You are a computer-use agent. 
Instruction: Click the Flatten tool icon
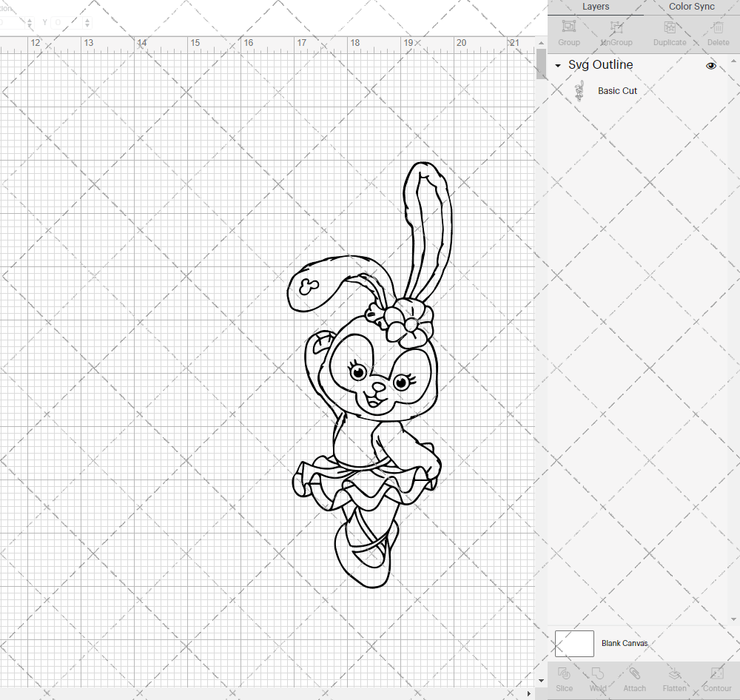674,673
